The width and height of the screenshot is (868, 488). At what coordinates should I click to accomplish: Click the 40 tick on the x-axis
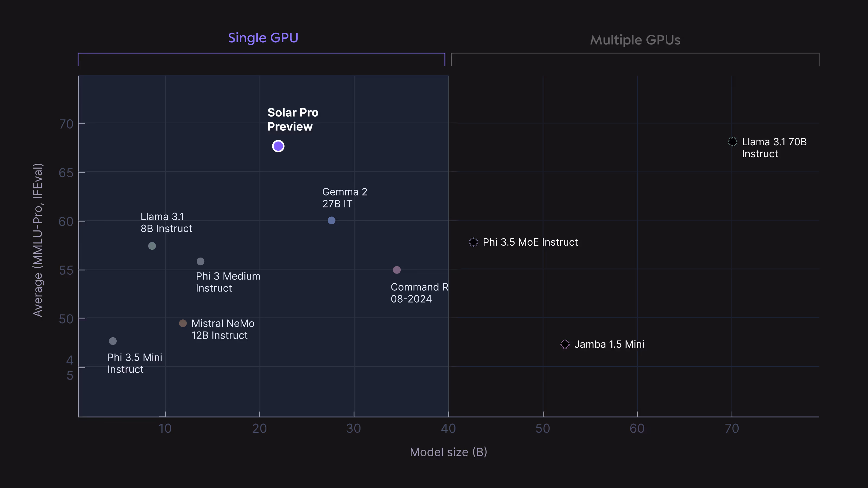coord(448,429)
